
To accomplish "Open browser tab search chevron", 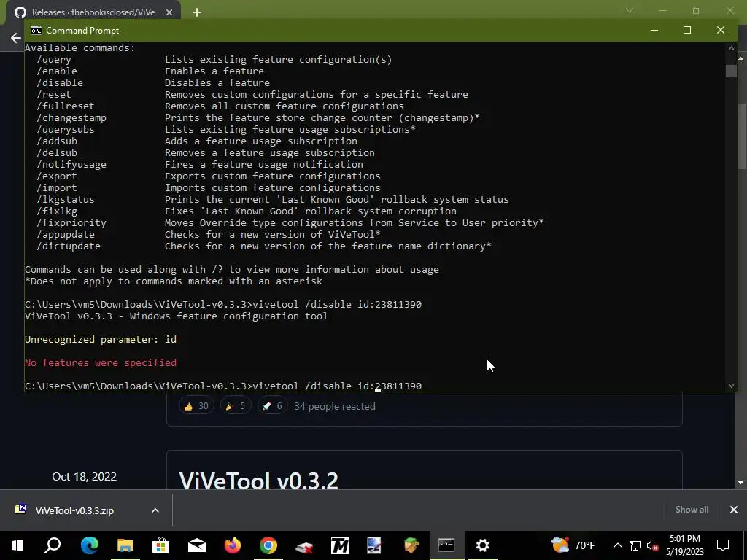I will 630,10.
